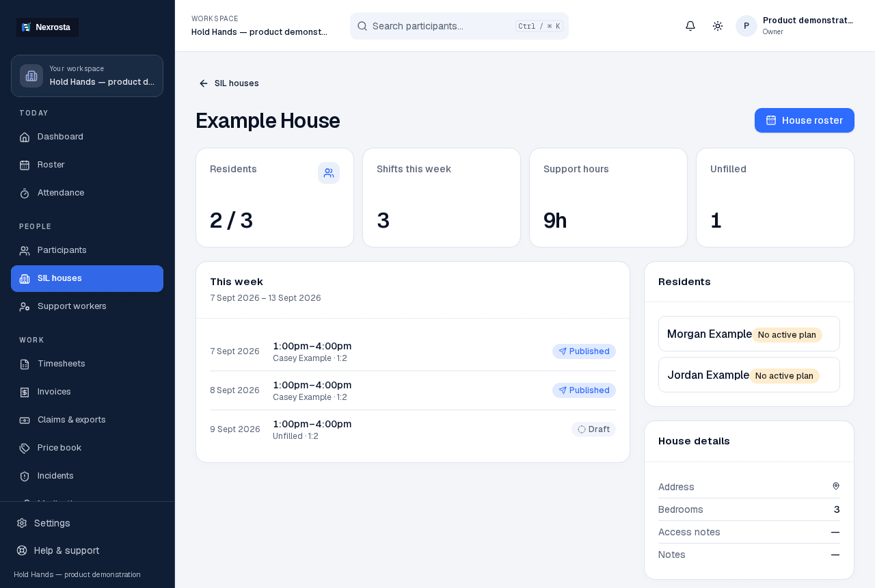Open the 7 Sept 2026 shift row
This screenshot has width=875, height=588.
click(x=413, y=351)
